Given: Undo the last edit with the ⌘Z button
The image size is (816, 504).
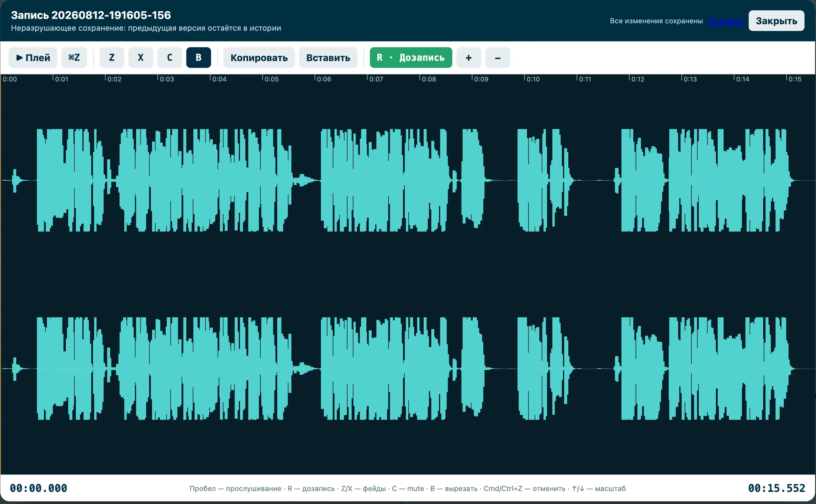Looking at the screenshot, I should [74, 58].
